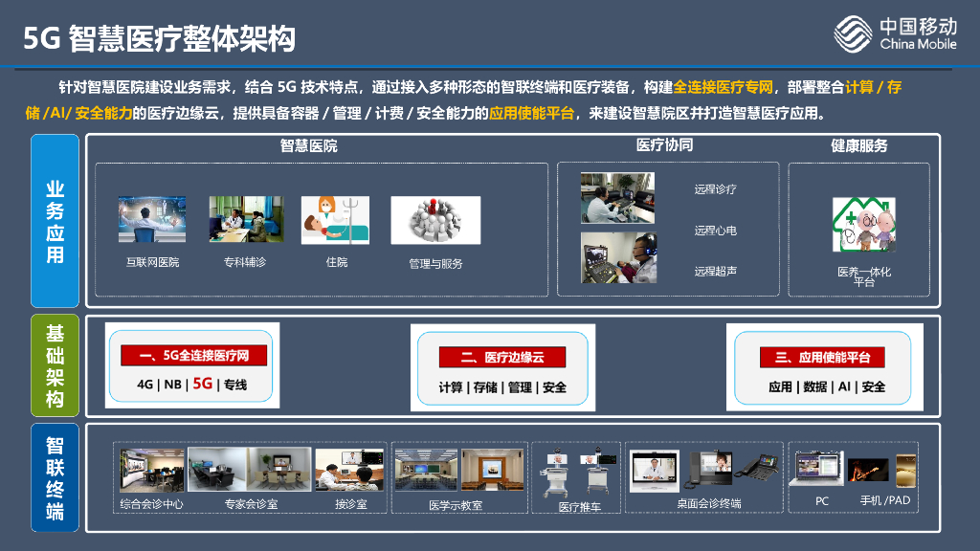This screenshot has width=980, height=551.
Task: Click the 住院 patient illustration
Action: pyautogui.click(x=335, y=220)
